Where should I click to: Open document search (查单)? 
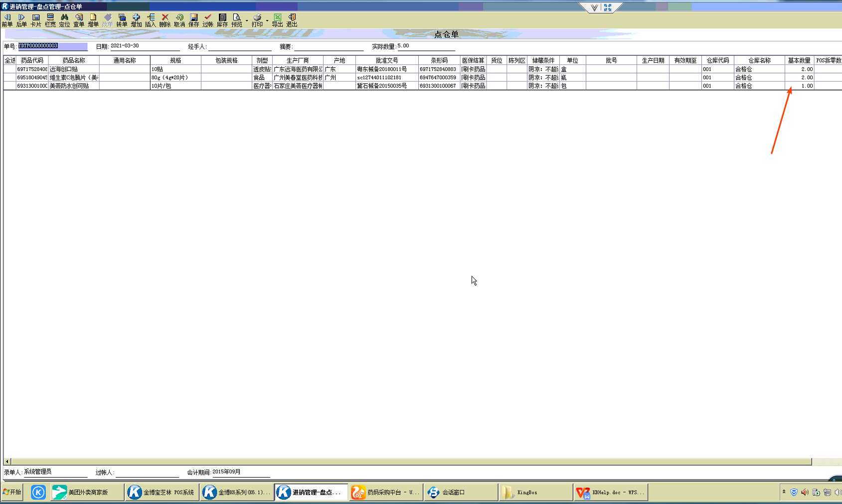tap(79, 20)
